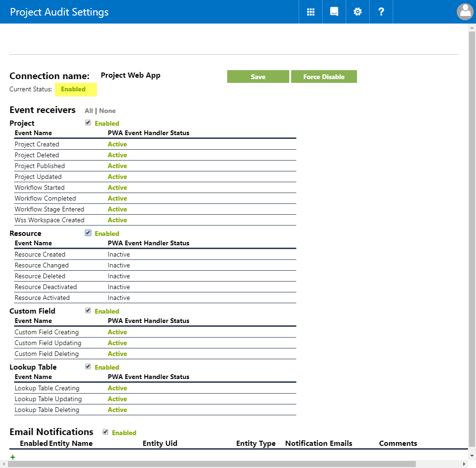Open the settings gear menu
Image resolution: width=476 pixels, height=468 pixels.
click(357, 12)
